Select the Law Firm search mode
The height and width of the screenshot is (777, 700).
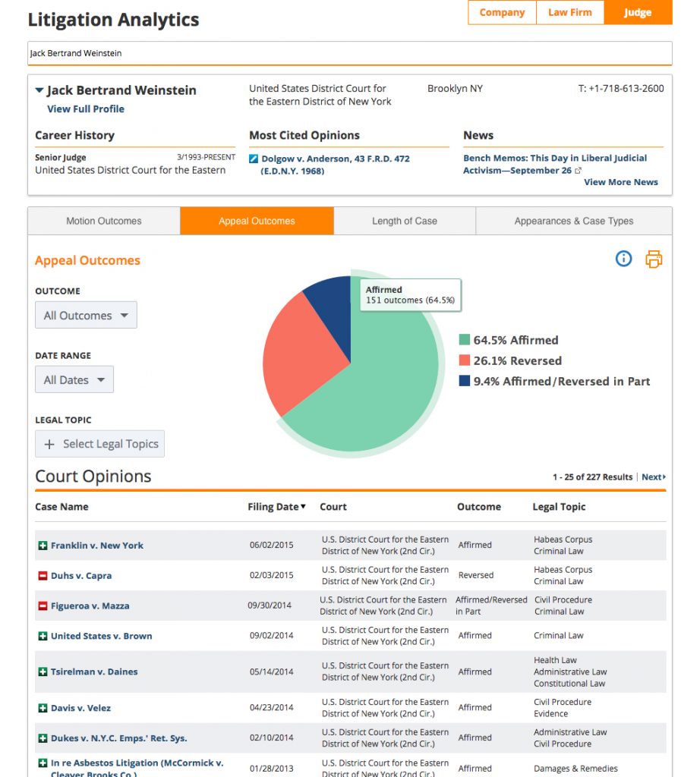(x=570, y=12)
